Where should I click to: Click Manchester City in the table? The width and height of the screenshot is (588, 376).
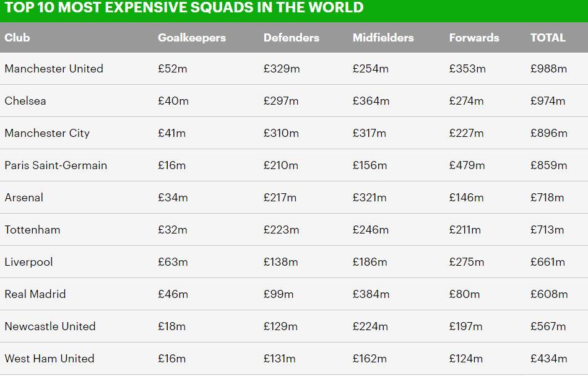tap(47, 133)
